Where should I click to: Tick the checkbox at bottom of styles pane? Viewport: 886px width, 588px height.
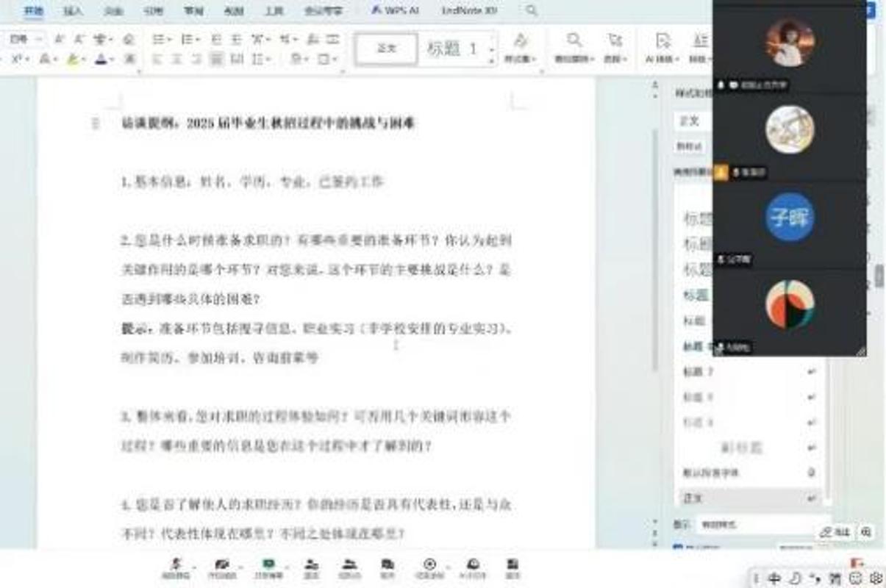[677, 548]
